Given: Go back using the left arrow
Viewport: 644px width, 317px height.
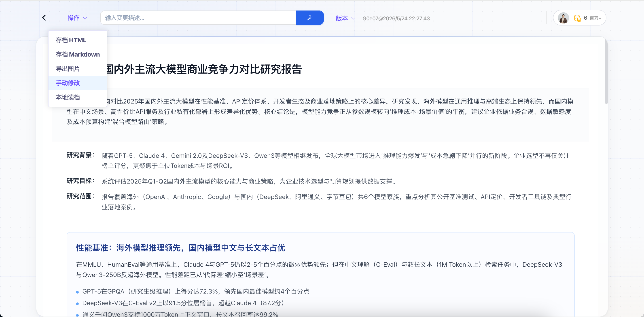Looking at the screenshot, I should (x=44, y=18).
